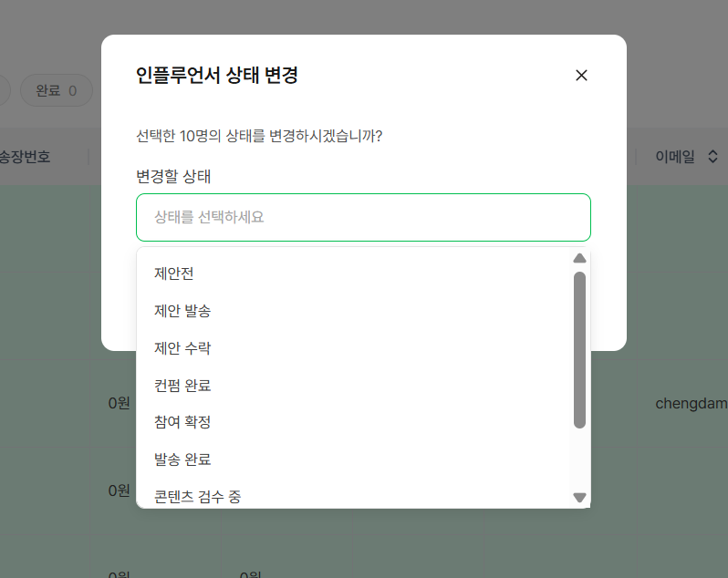Click the 송장번호 column header
The width and height of the screenshot is (728, 578).
pos(25,156)
